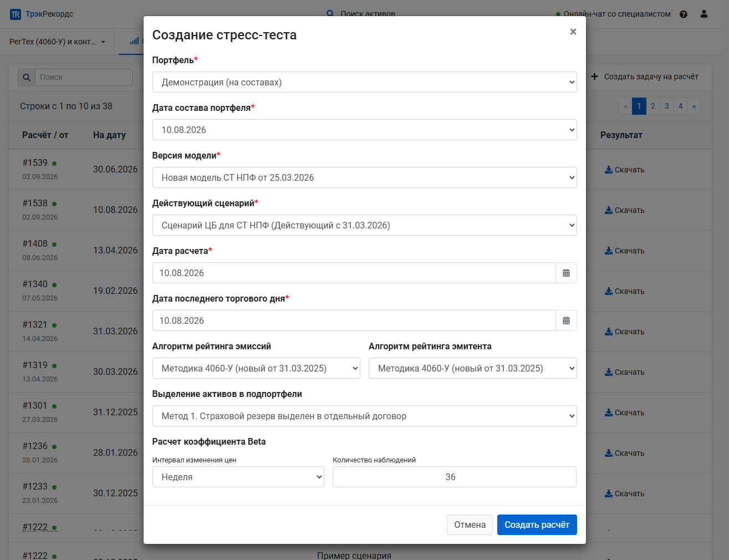Viewport: 729px width, 560px height.
Task: Open Алгоритм рейтинга эмиссий dropdown
Action: tap(256, 368)
